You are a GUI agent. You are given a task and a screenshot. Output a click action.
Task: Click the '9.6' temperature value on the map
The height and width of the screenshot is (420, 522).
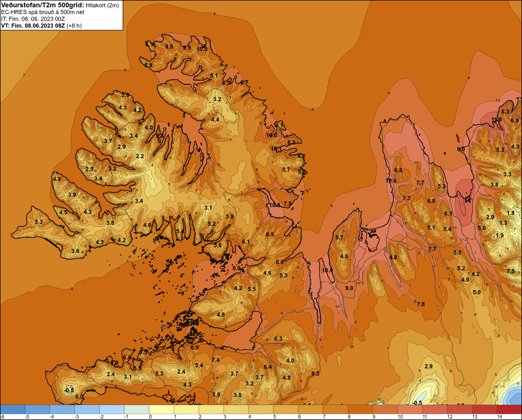coord(160,136)
